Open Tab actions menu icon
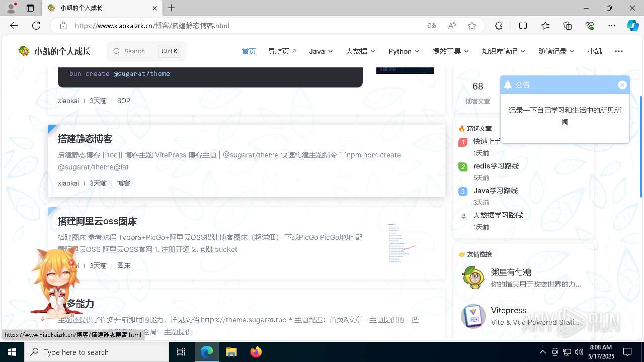Viewport: 644px width, 362px height. coord(30,8)
